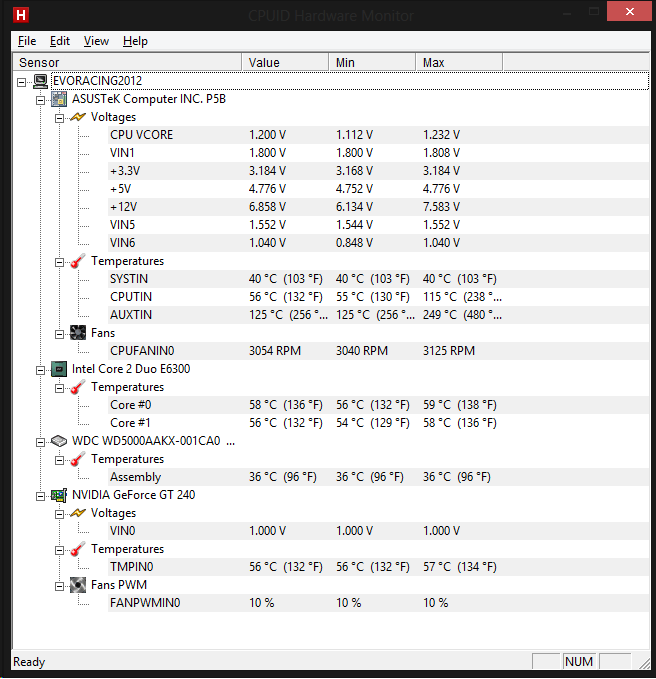Click the window resize grip corner
This screenshot has width=656, height=679.
coord(644,663)
